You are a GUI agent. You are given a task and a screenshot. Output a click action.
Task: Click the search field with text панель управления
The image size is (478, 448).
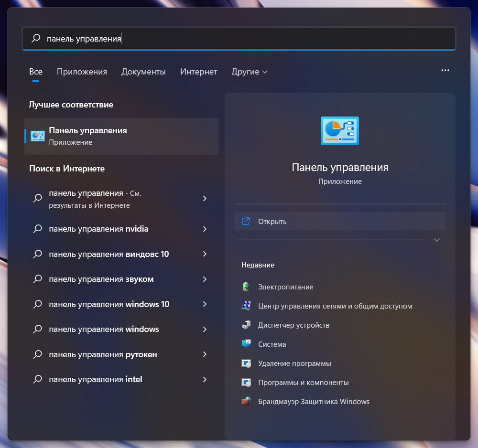[x=239, y=38]
